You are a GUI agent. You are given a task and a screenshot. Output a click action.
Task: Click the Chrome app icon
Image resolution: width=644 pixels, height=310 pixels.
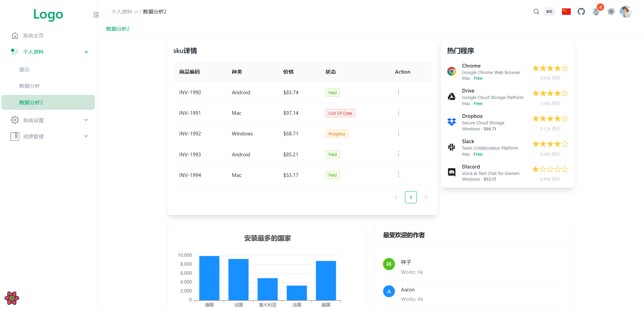[x=451, y=71]
